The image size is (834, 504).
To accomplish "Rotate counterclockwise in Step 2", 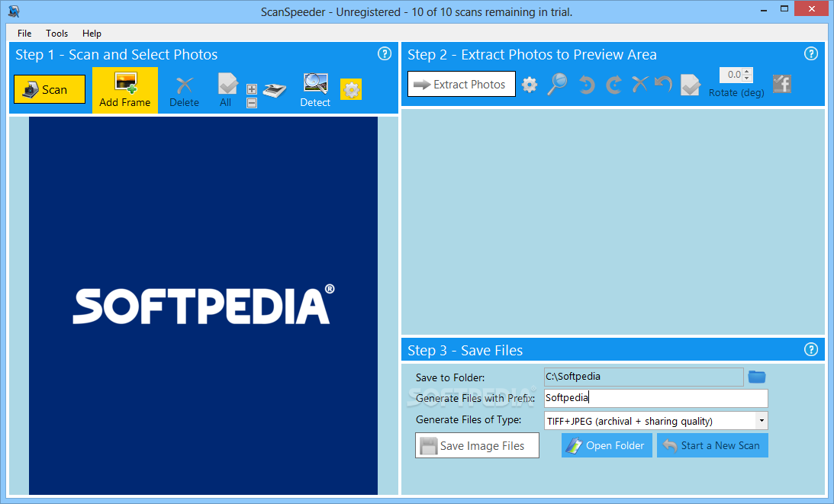I will (586, 85).
